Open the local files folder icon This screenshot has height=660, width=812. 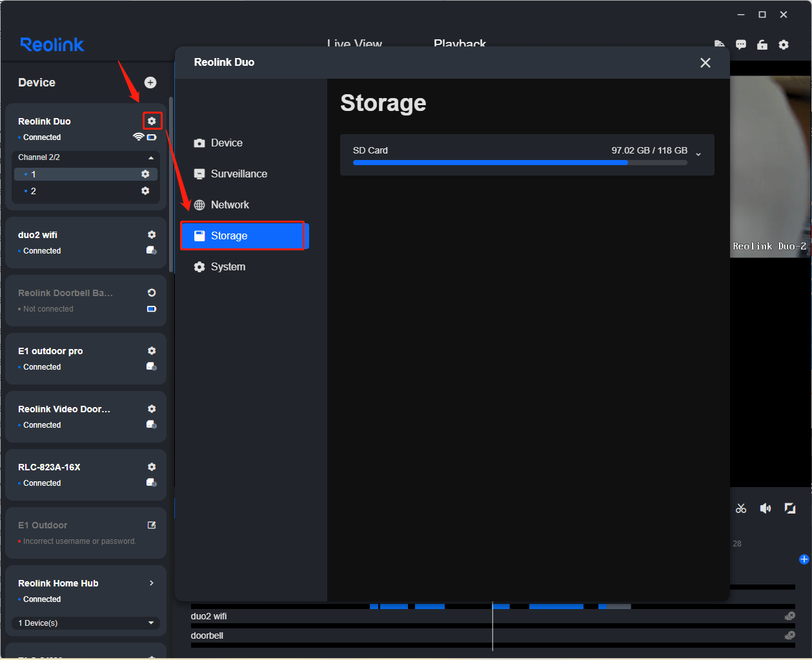click(x=720, y=44)
